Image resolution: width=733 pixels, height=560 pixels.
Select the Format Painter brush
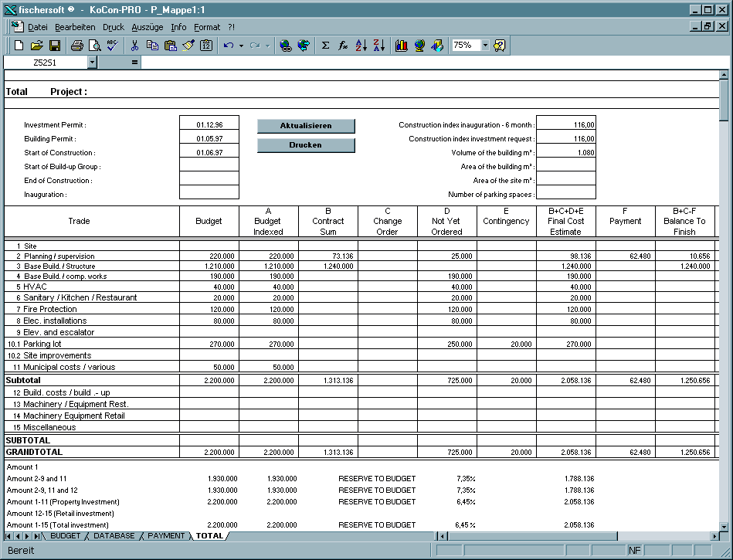pos(188,46)
